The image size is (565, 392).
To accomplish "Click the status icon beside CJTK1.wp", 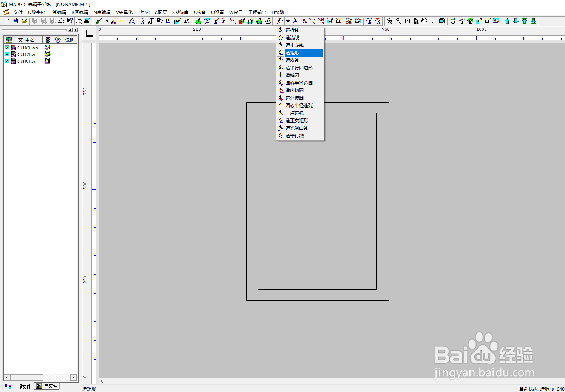I will click(47, 48).
